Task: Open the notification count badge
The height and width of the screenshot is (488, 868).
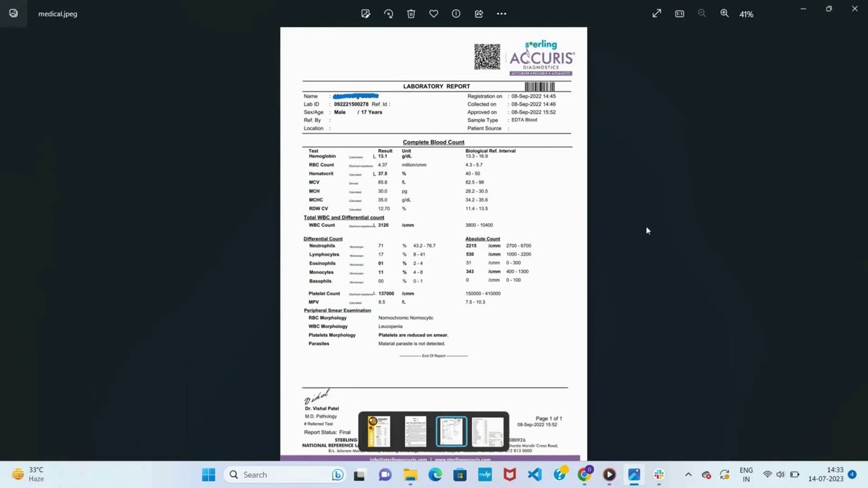Action: (852, 474)
